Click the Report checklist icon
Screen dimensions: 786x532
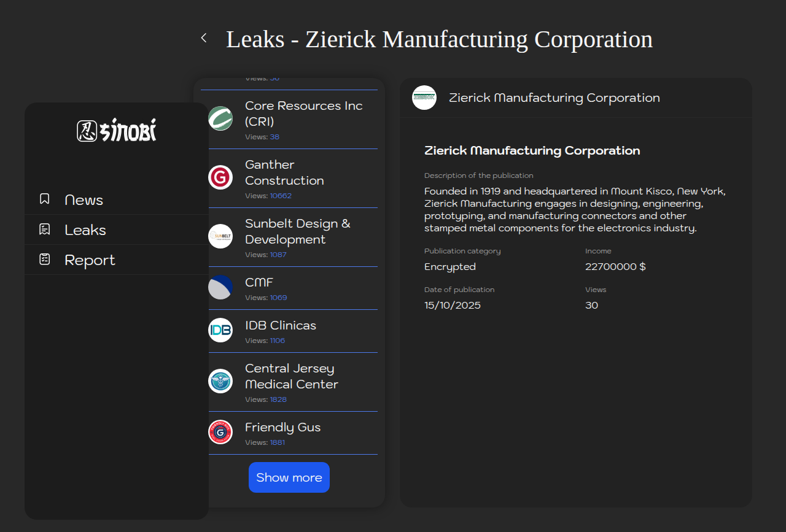tap(45, 260)
